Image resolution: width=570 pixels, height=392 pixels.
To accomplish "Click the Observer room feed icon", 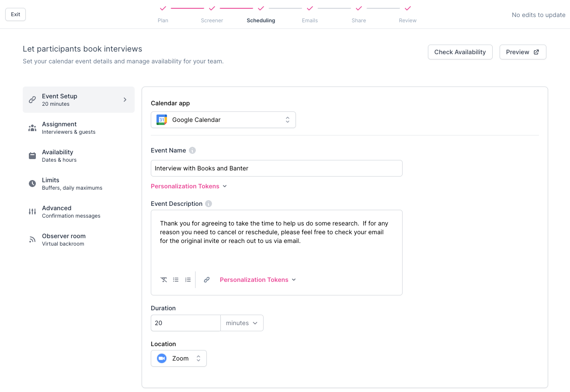I will [x=32, y=239].
